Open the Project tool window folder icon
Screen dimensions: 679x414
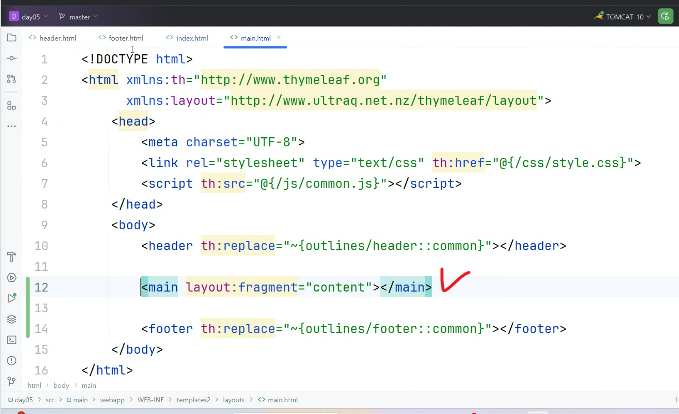12,38
